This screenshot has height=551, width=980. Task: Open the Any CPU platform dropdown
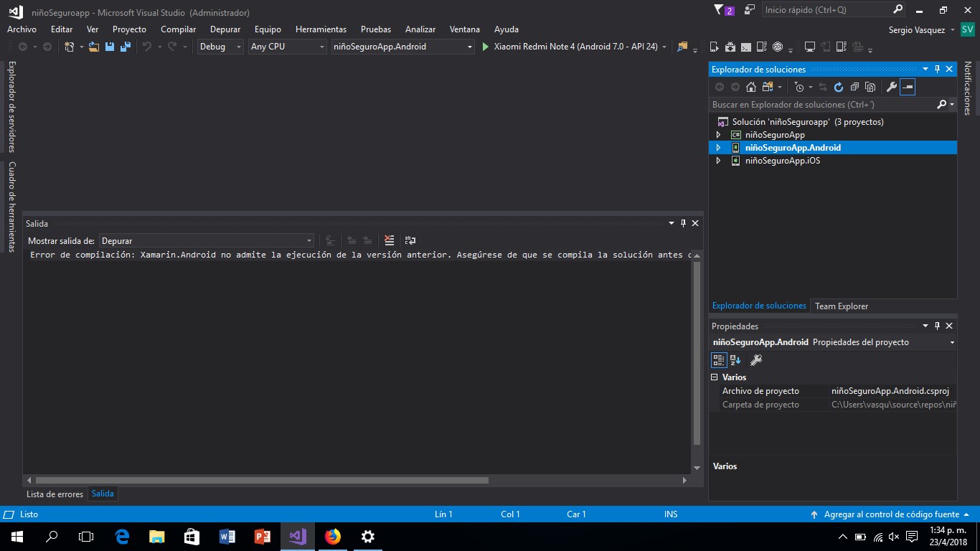tap(287, 47)
